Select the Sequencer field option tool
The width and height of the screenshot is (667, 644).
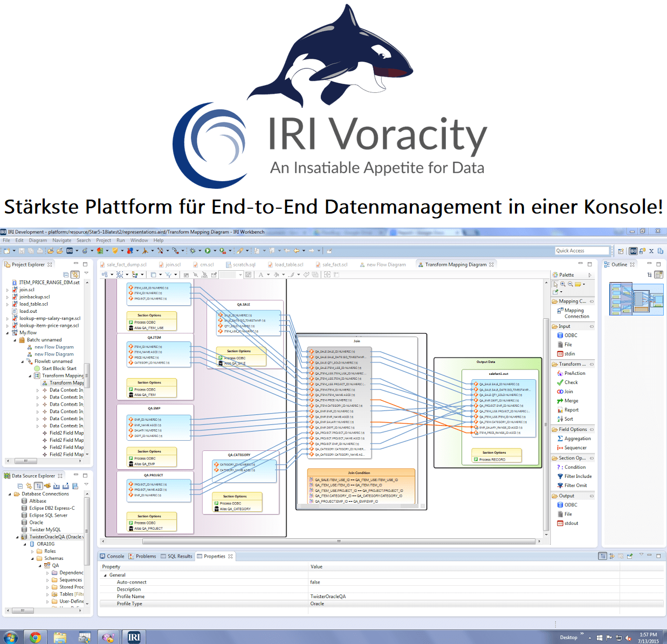click(x=572, y=448)
